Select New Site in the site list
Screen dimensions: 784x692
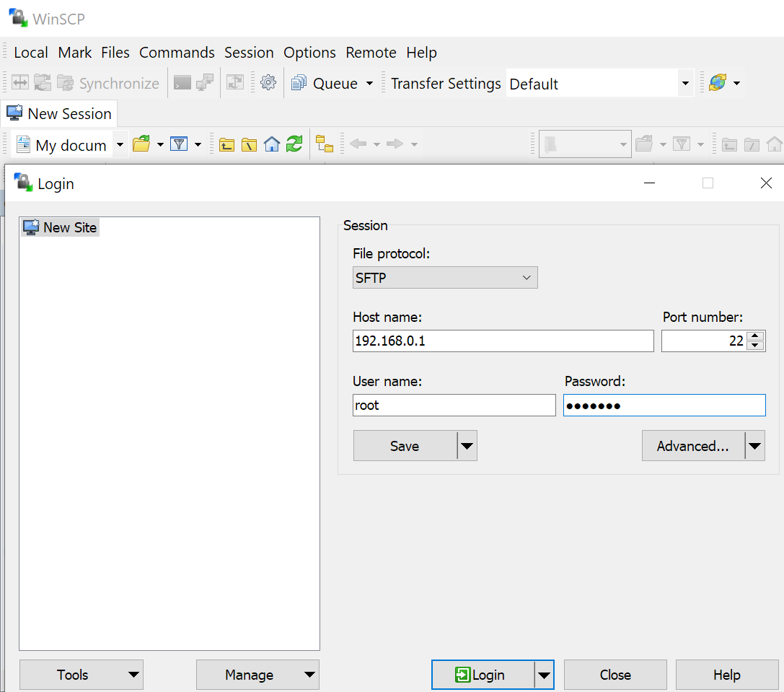[61, 227]
